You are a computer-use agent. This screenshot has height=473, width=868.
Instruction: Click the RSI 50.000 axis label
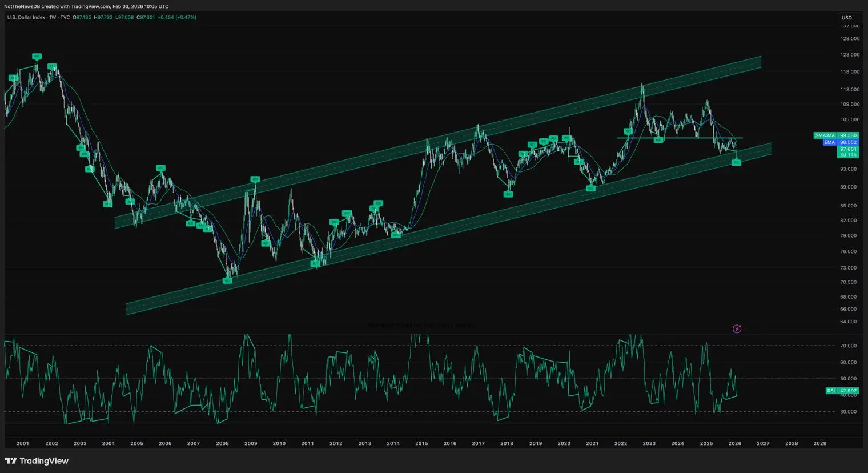pyautogui.click(x=848, y=379)
